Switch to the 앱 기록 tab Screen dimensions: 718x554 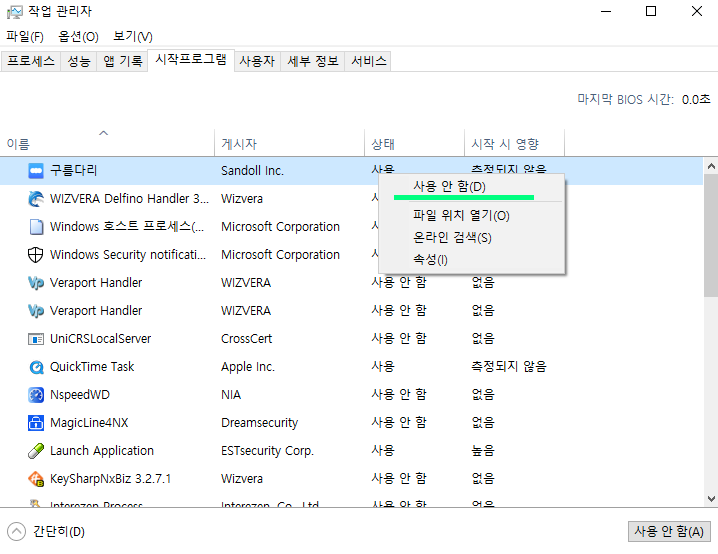pos(122,61)
